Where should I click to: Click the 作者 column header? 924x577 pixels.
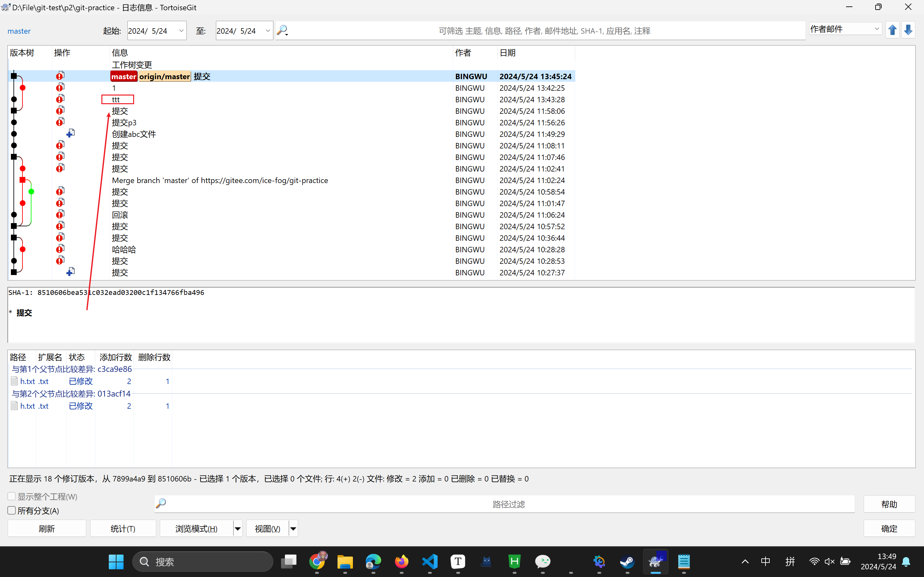point(463,53)
